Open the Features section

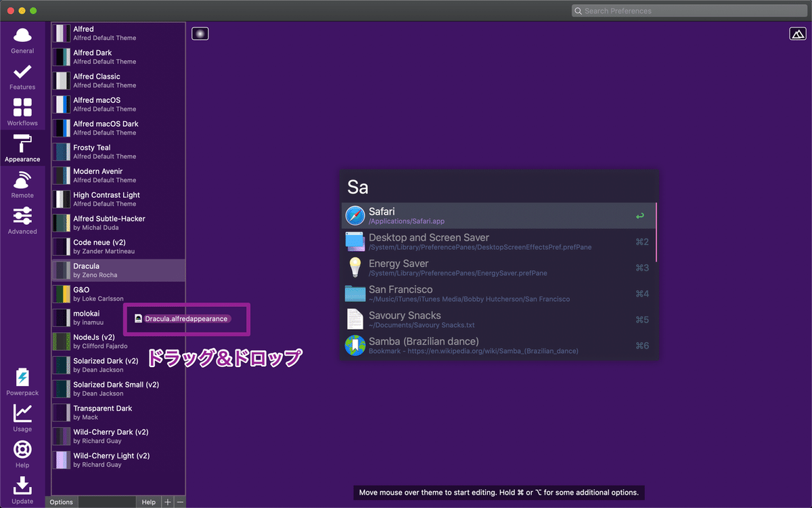pos(22,77)
